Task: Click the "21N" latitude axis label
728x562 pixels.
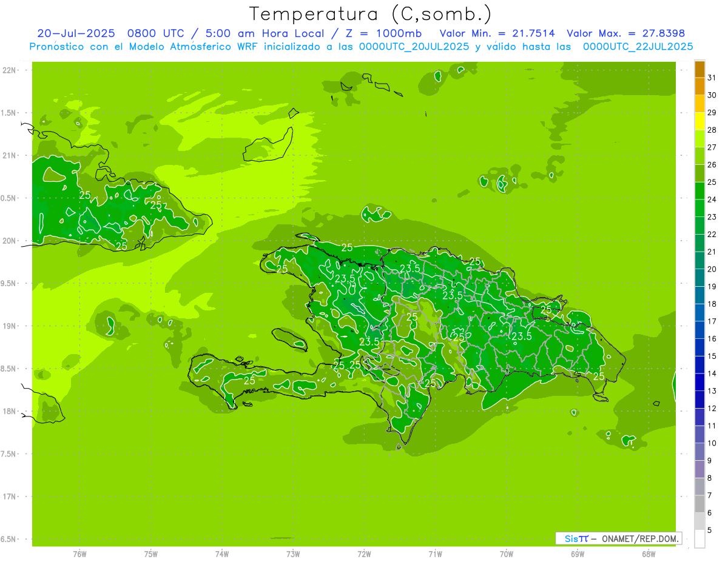Action: pyautogui.click(x=10, y=155)
